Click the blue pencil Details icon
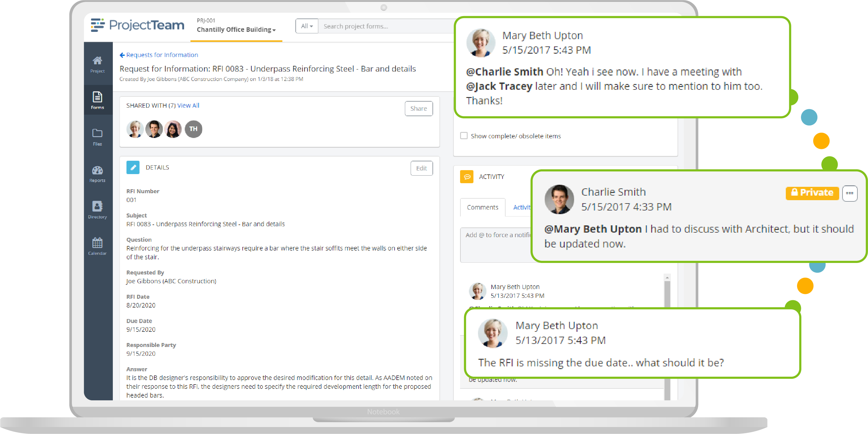Screen dimensions: 868x434 point(133,167)
